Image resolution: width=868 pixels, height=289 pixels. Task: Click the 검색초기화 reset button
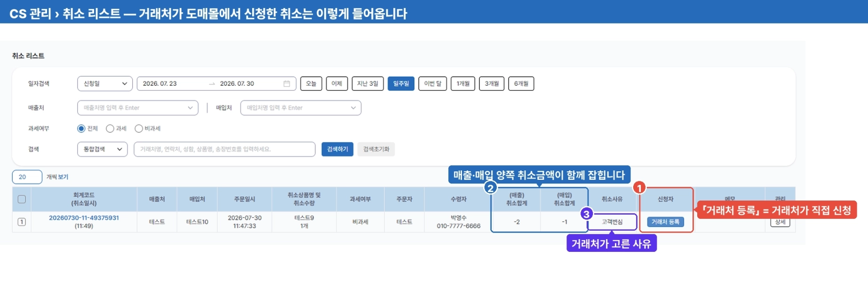click(x=376, y=149)
